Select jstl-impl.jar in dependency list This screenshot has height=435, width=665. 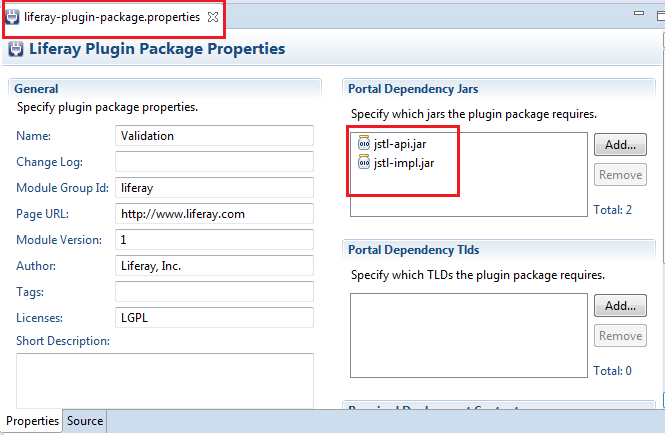point(404,163)
